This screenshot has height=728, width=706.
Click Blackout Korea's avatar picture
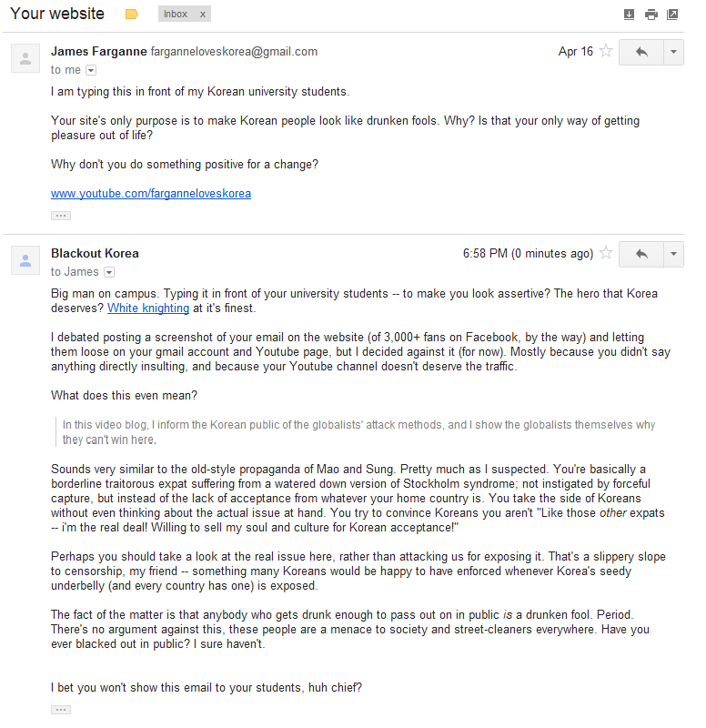25,260
